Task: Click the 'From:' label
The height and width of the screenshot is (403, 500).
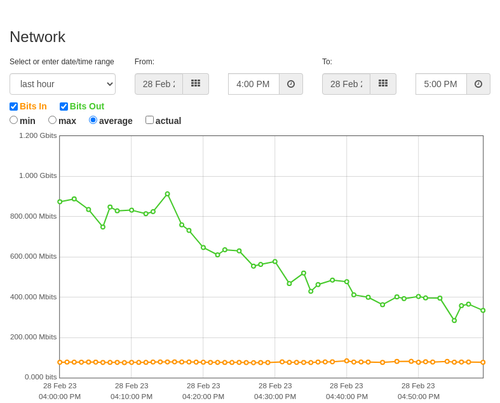Action: (x=144, y=62)
